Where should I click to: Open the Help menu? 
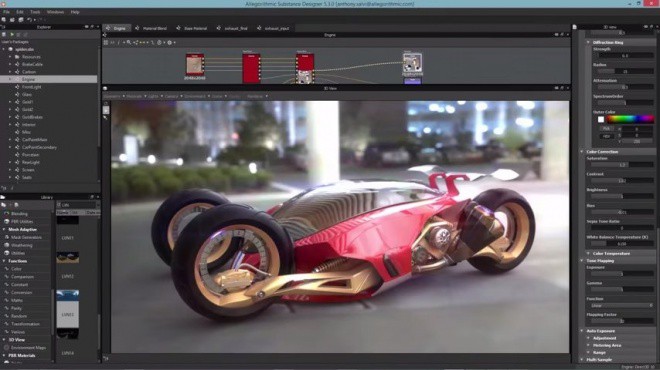[x=75, y=12]
